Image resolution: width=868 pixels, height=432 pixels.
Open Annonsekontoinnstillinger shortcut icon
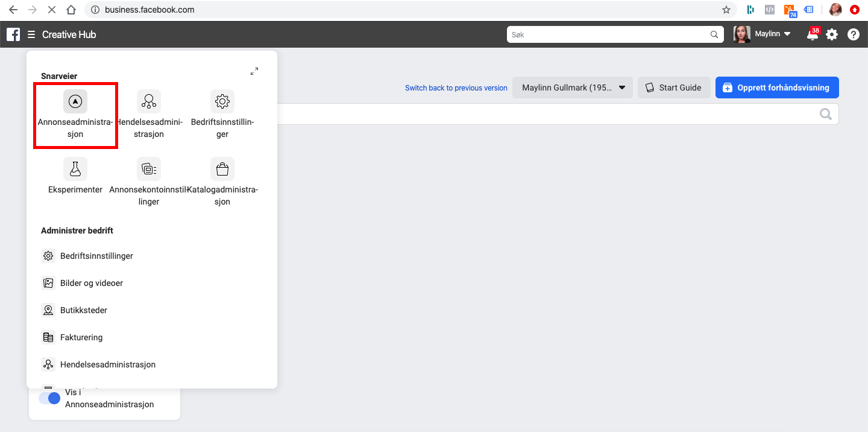click(149, 169)
